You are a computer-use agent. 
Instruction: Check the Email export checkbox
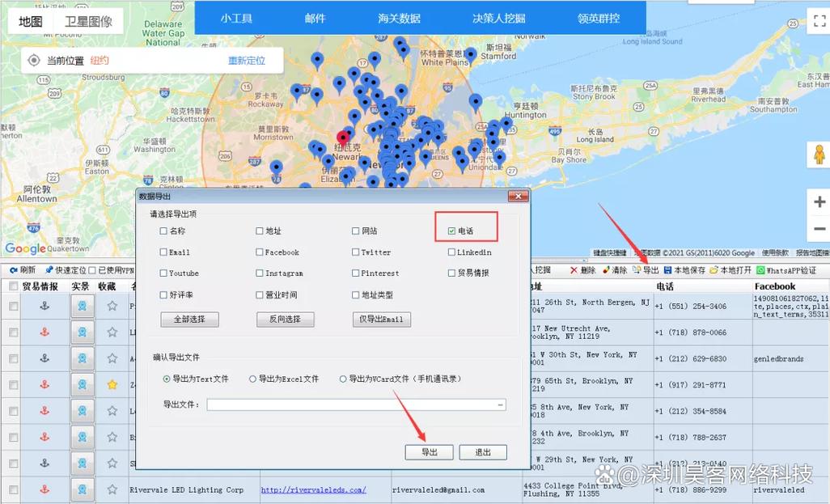tap(163, 252)
